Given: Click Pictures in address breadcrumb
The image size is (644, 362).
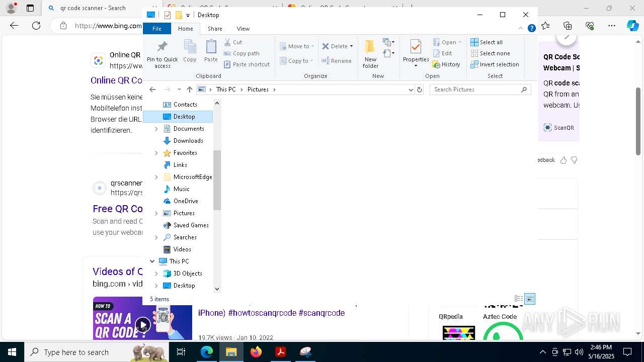Looking at the screenshot, I should pyautogui.click(x=258, y=89).
